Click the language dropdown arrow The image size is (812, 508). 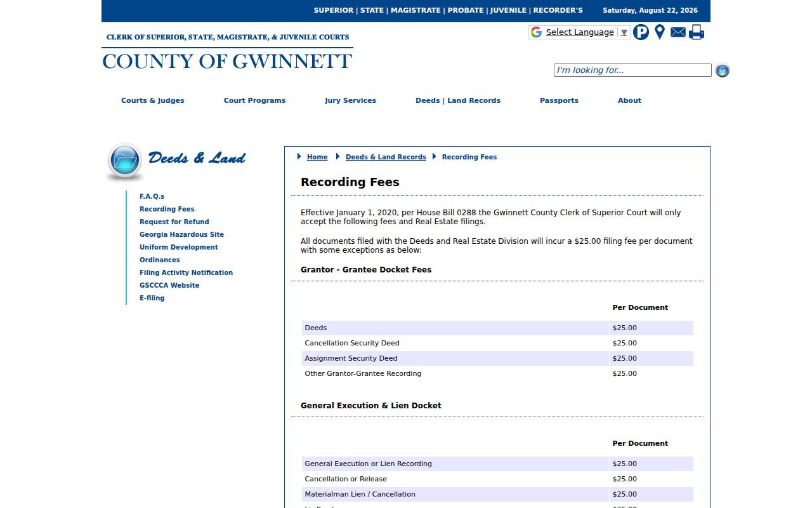624,32
